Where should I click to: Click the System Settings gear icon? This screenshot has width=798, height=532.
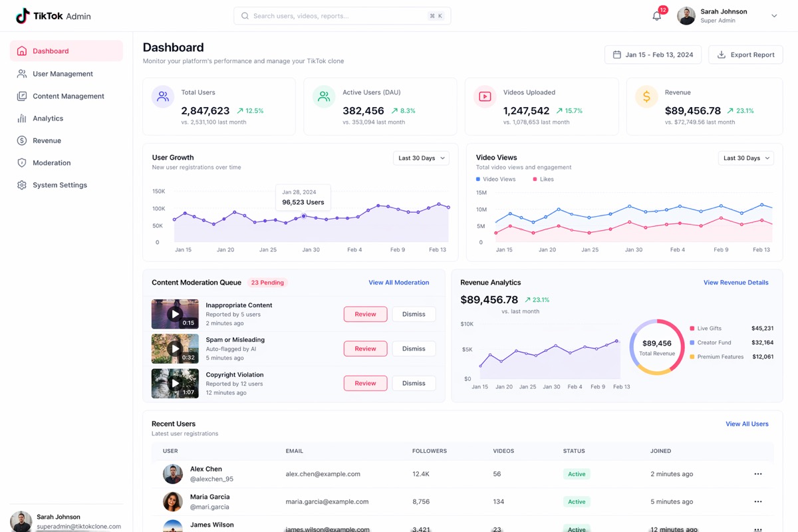[22, 185]
